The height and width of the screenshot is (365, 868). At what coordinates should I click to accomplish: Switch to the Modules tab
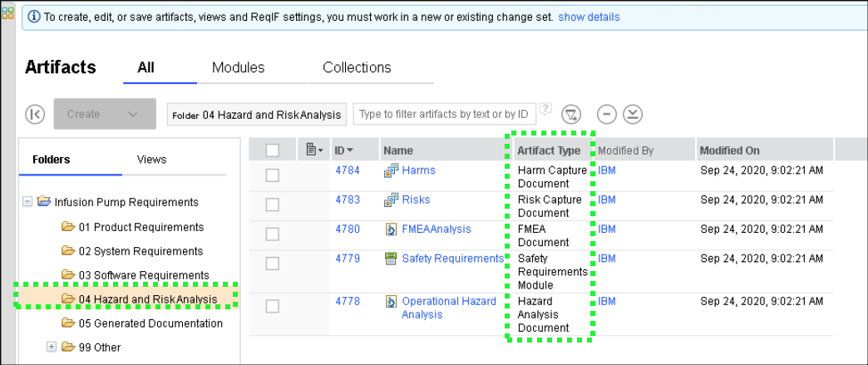238,67
